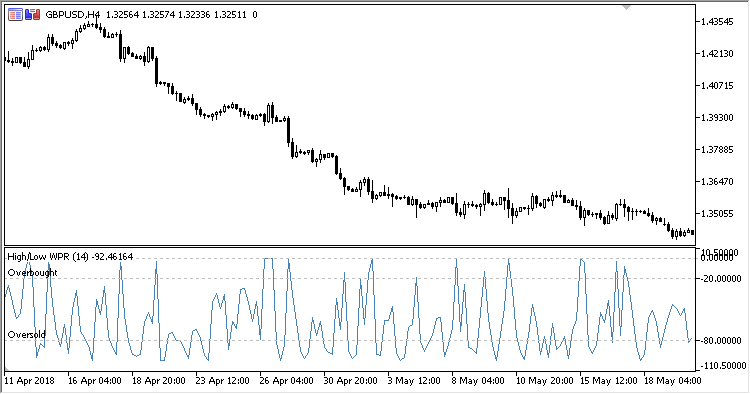This screenshot has width=750, height=394.
Task: Click the chart shift triangle marker
Action: coord(626,7)
